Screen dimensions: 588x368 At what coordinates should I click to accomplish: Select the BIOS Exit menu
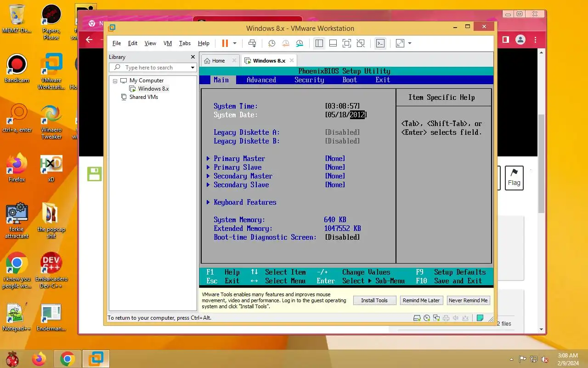383,80
